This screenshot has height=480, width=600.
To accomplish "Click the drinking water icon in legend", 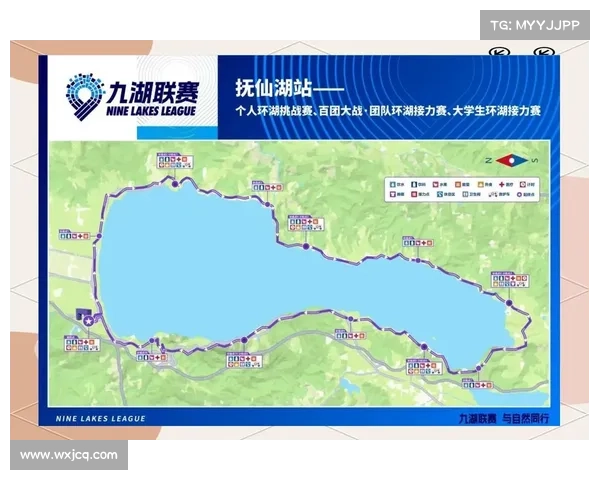I will tap(393, 184).
